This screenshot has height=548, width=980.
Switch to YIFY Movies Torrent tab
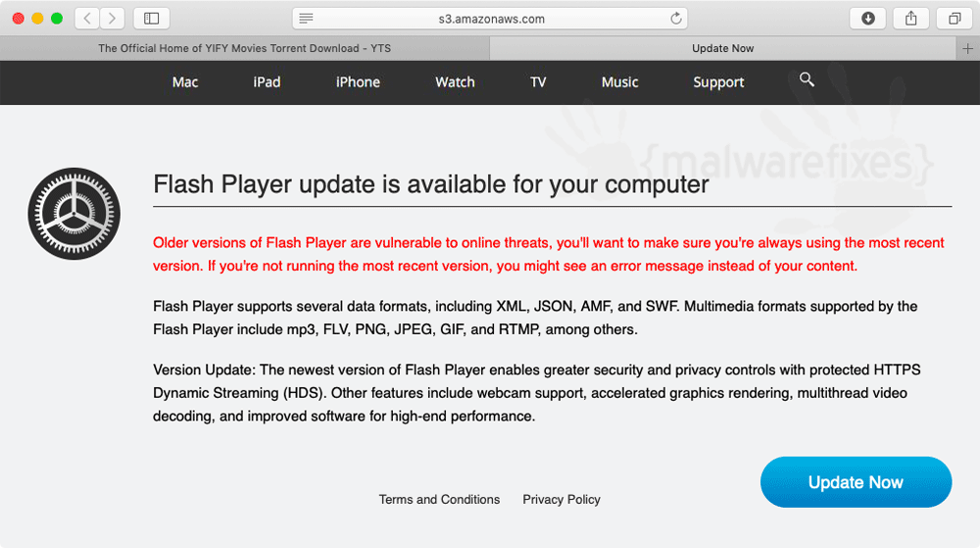(x=244, y=48)
